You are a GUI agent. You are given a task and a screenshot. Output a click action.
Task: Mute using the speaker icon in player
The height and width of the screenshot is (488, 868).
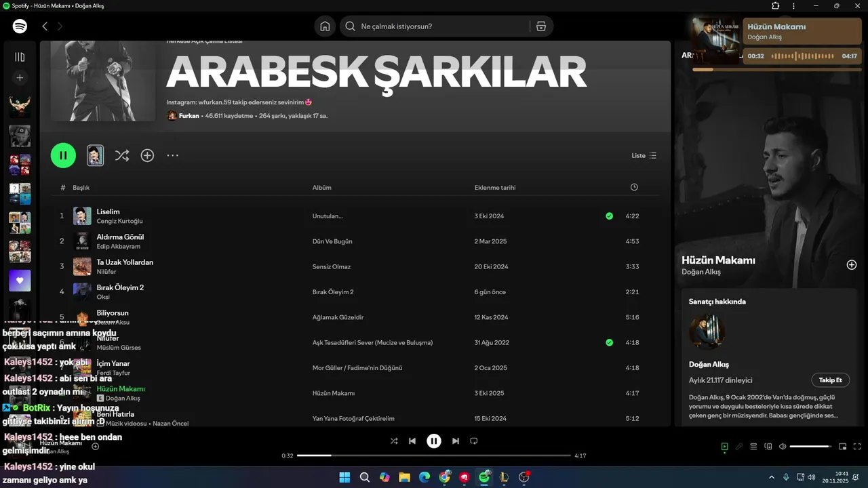(783, 447)
